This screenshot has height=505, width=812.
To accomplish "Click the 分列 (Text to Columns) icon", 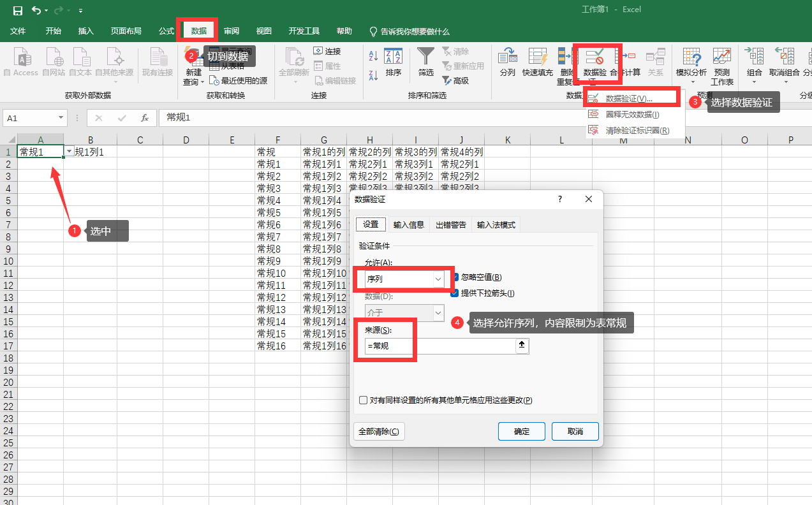I will pos(507,62).
